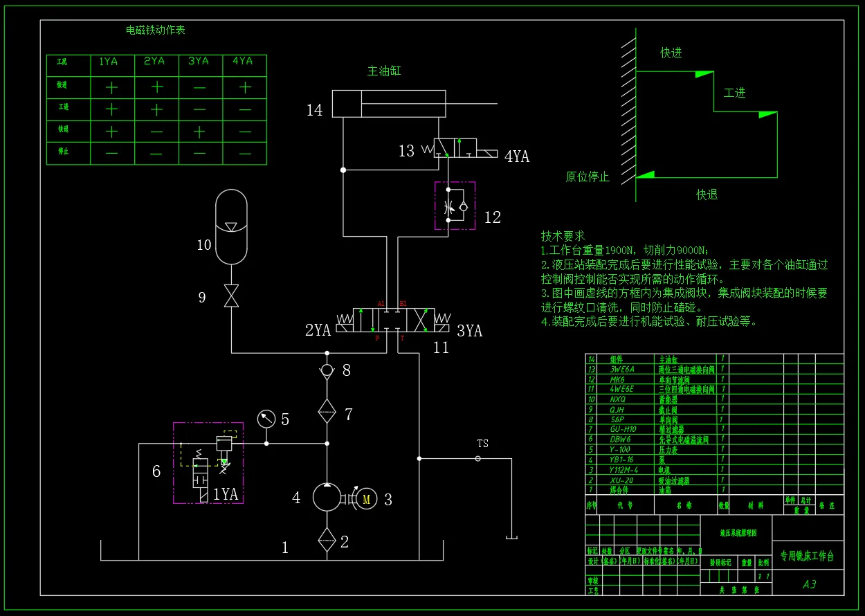The image size is (865, 616).
Task: Select the electric motor M symbol
Action: pyautogui.click(x=367, y=498)
